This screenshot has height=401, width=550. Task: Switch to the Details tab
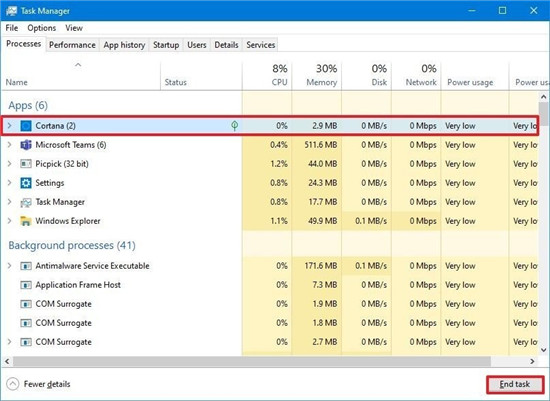226,45
